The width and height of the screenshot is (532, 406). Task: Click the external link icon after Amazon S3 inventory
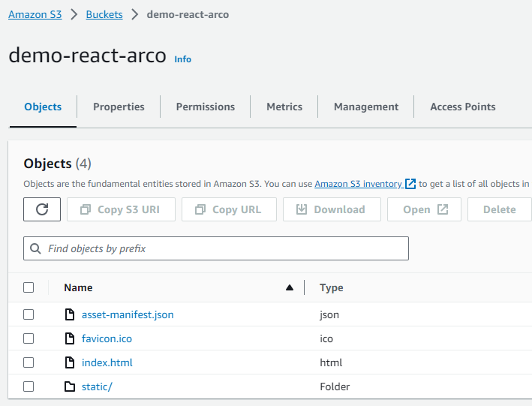coord(410,184)
